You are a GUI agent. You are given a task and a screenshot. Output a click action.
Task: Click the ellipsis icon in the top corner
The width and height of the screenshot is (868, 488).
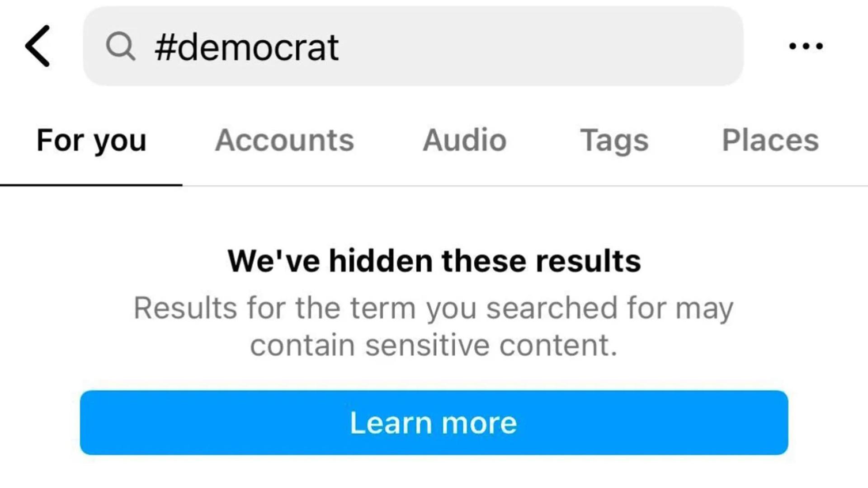[x=807, y=45]
